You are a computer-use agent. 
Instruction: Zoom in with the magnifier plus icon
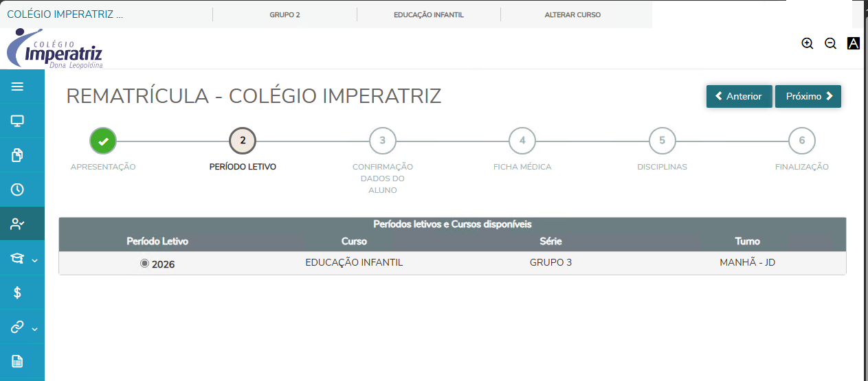(808, 43)
